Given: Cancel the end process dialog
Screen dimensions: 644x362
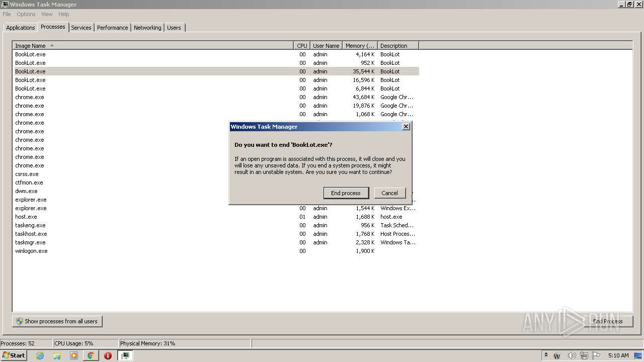Looking at the screenshot, I should pos(389,193).
